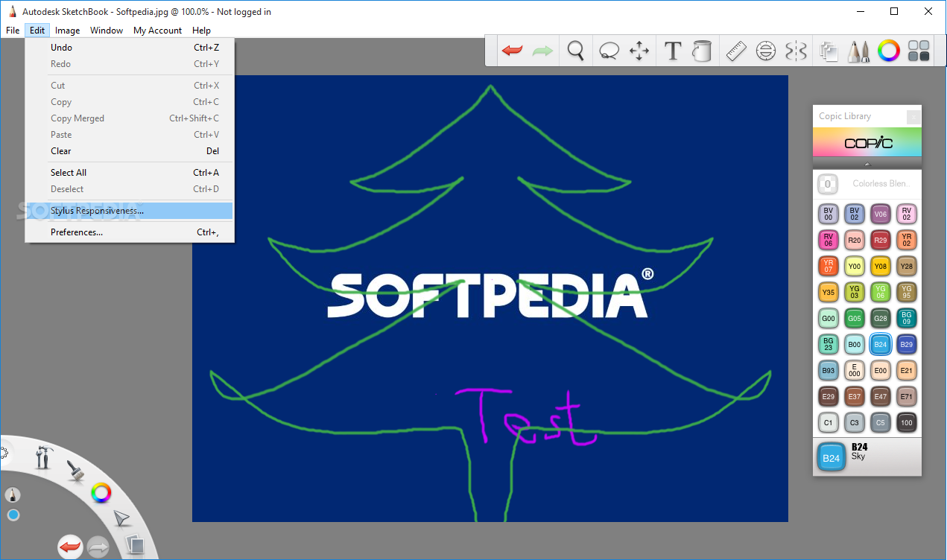Pick the G05 Copic swatch

pos(855,319)
